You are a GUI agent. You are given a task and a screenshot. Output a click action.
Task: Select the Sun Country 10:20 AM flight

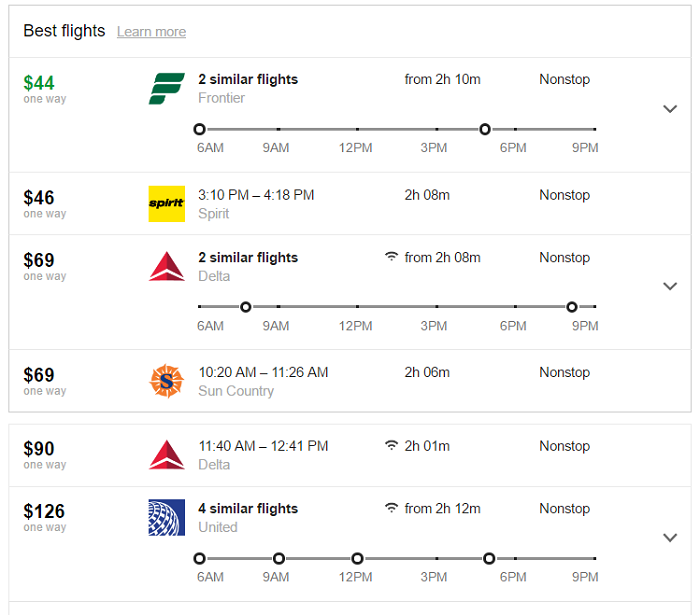[350, 381]
